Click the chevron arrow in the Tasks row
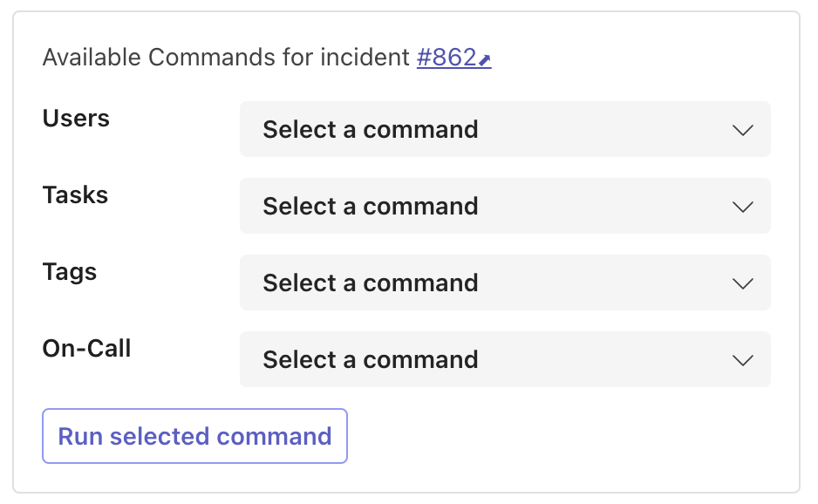The image size is (818, 504). (x=742, y=207)
